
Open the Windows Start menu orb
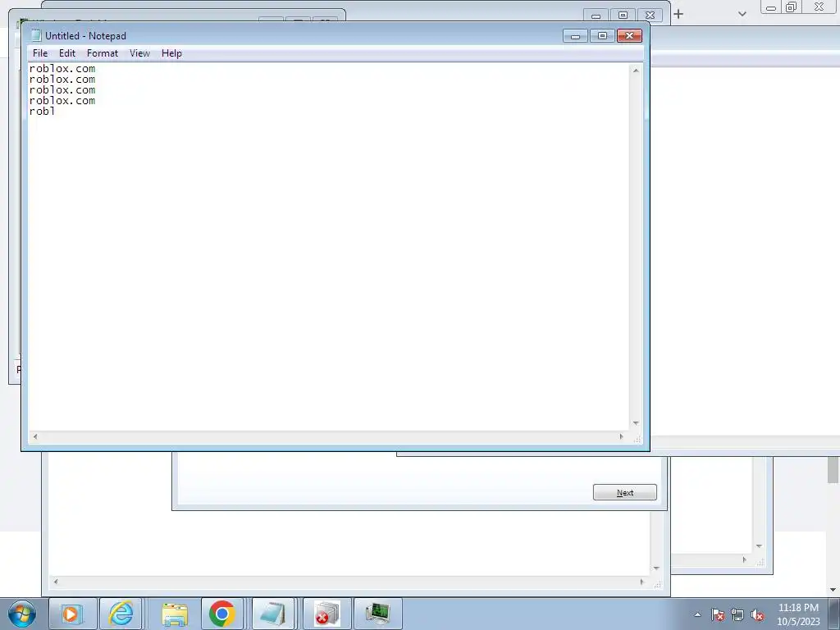[22, 614]
